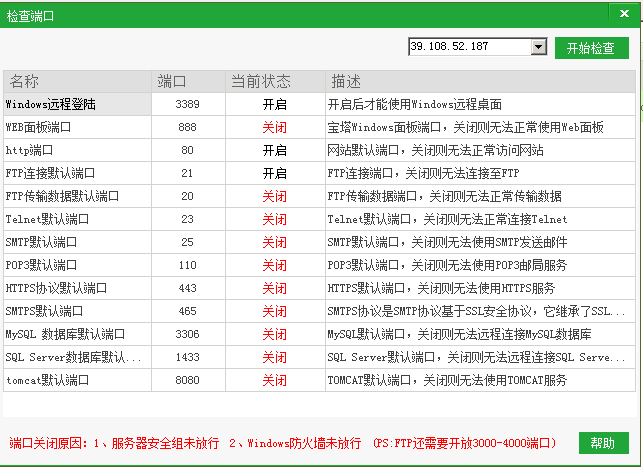Select the FTP传输数据默认端口 row name
This screenshot has height=469, width=643.
[62, 196]
